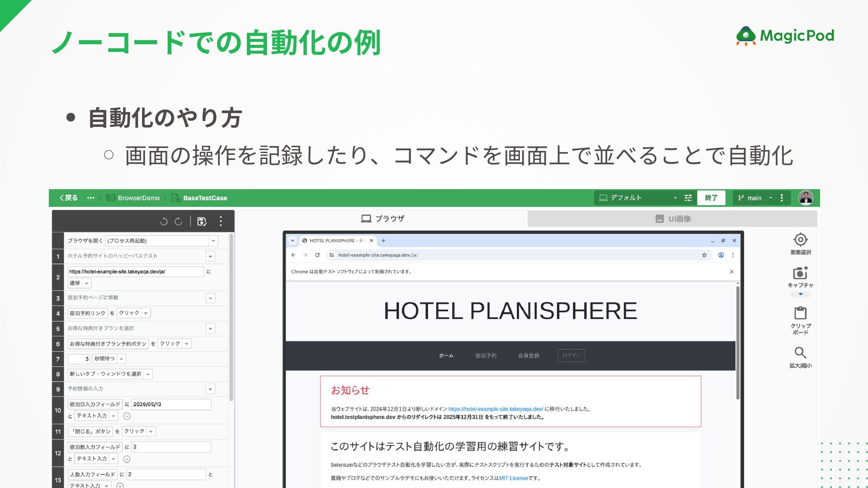868x488 pixels.
Task: Click the 宿泊予約 nav link on hotel page
Action: click(486, 356)
